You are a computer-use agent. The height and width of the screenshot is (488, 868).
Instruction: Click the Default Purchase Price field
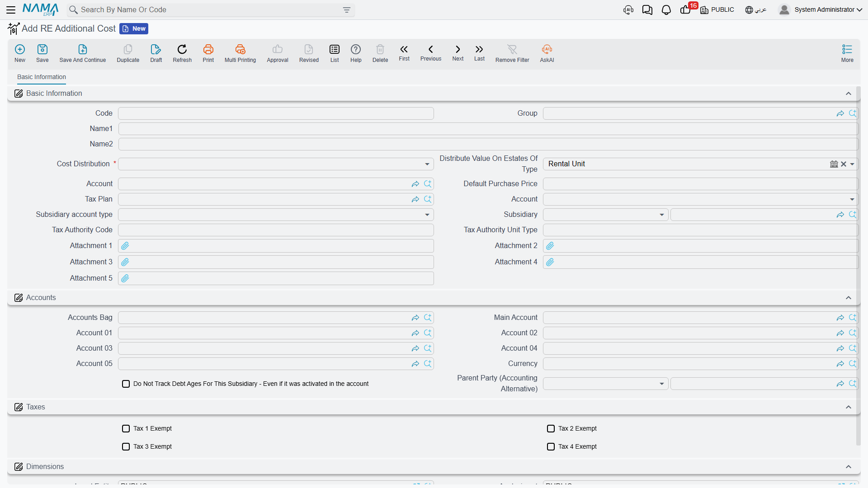pyautogui.click(x=700, y=184)
